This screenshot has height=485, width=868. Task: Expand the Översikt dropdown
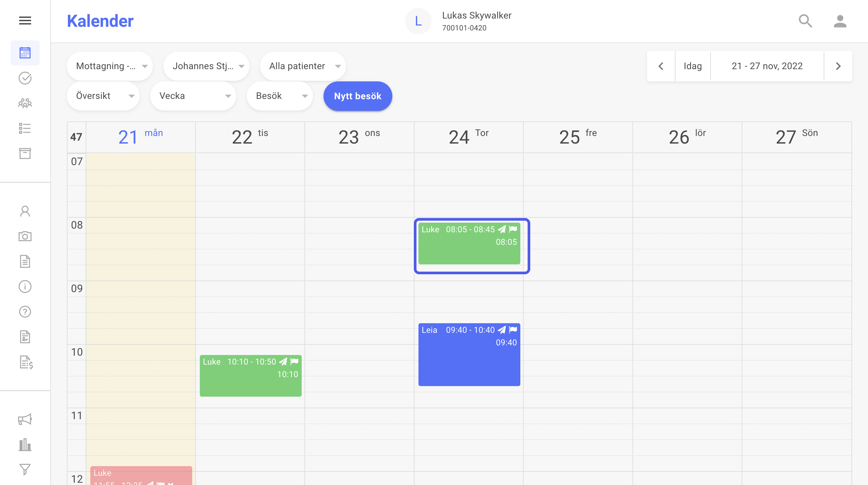(x=103, y=96)
